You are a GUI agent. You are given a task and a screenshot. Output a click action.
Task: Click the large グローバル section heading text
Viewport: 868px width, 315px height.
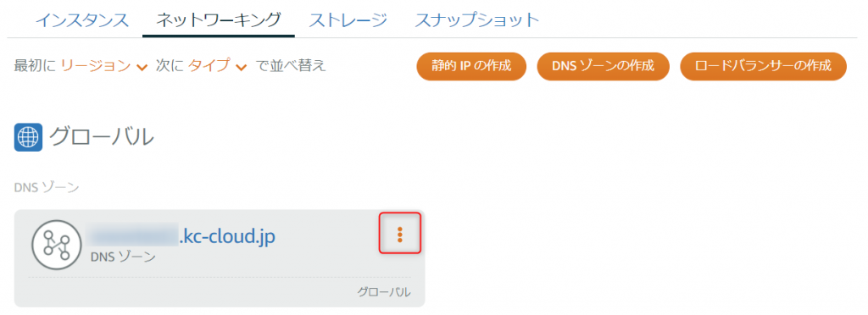point(101,137)
